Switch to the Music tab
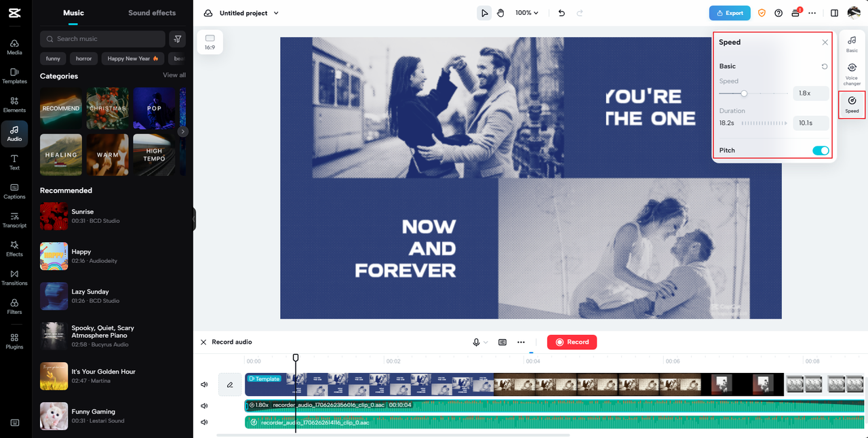This screenshot has height=438, width=868. click(73, 13)
